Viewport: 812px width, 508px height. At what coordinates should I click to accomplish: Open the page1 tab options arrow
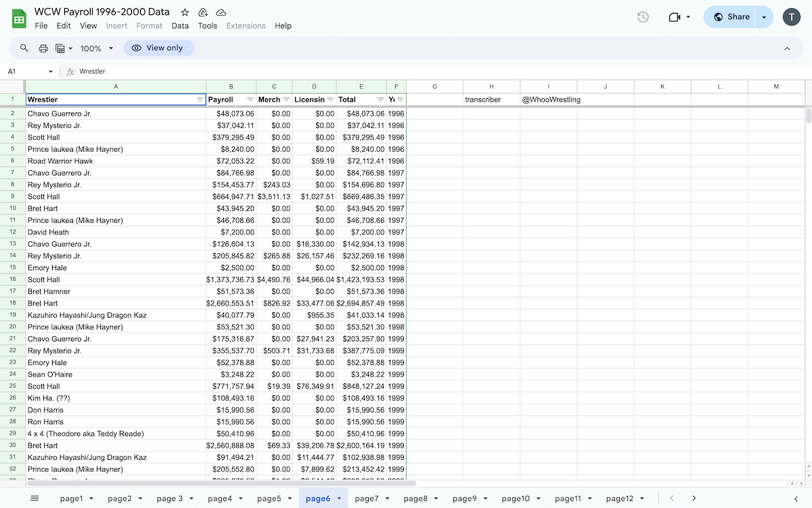[x=91, y=499]
